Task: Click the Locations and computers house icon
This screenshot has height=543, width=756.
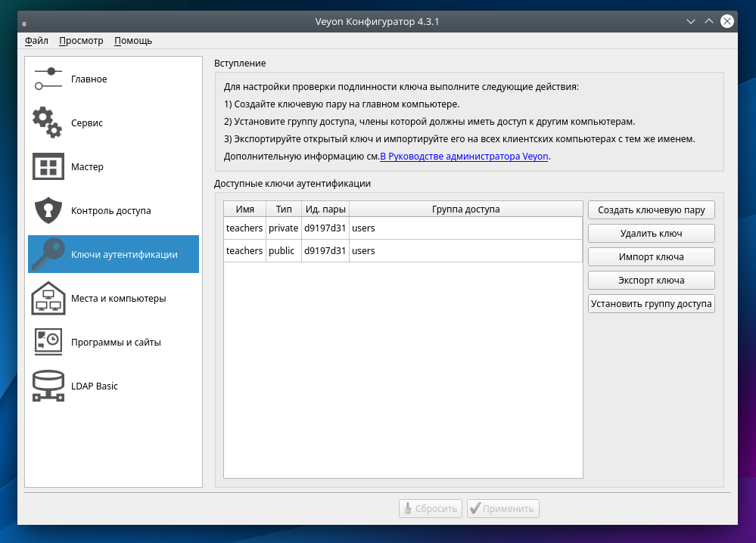Action: click(48, 298)
